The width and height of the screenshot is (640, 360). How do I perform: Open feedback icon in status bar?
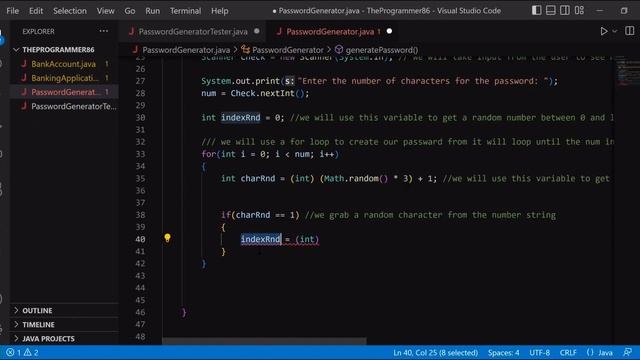(628, 352)
